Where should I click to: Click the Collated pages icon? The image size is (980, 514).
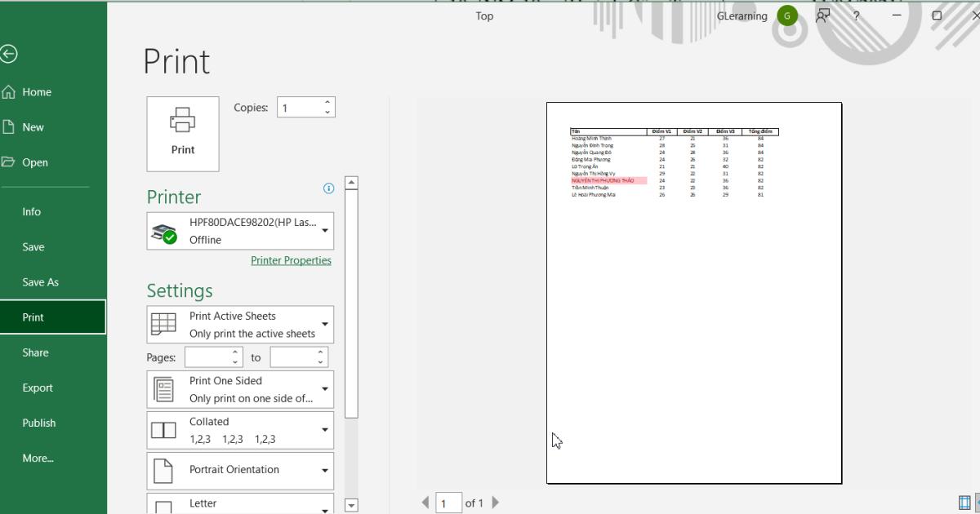163,430
